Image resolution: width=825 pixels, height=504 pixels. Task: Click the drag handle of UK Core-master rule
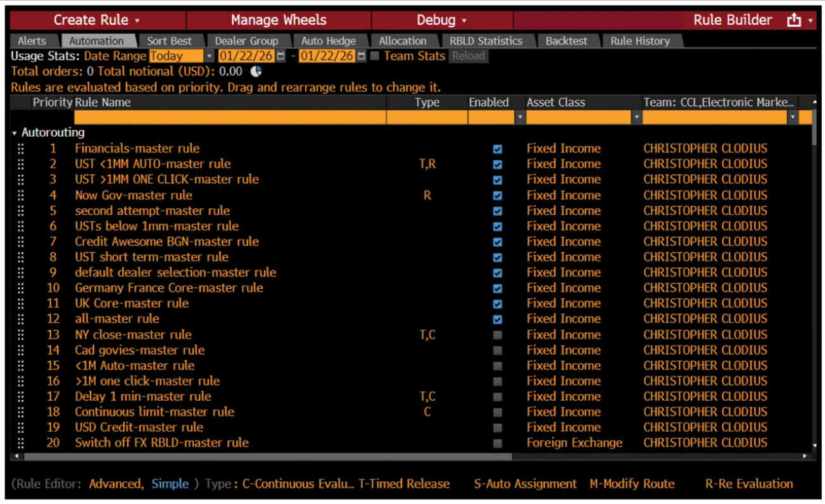(x=21, y=304)
